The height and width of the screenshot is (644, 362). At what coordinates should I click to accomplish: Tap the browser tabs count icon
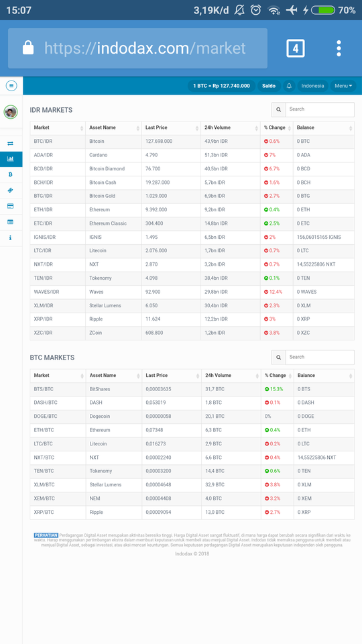pos(296,48)
